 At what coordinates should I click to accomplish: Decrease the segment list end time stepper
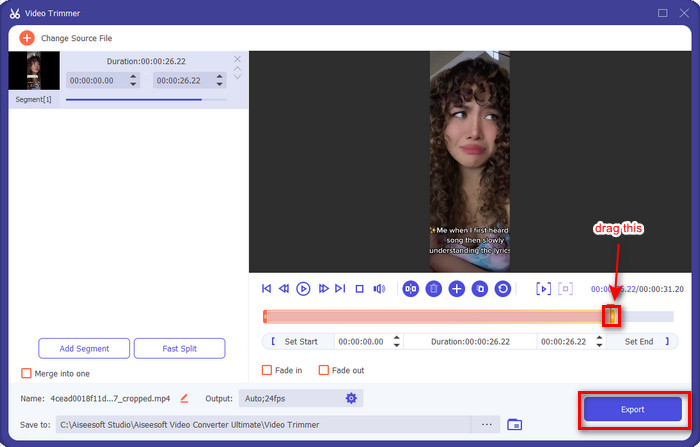coord(220,84)
